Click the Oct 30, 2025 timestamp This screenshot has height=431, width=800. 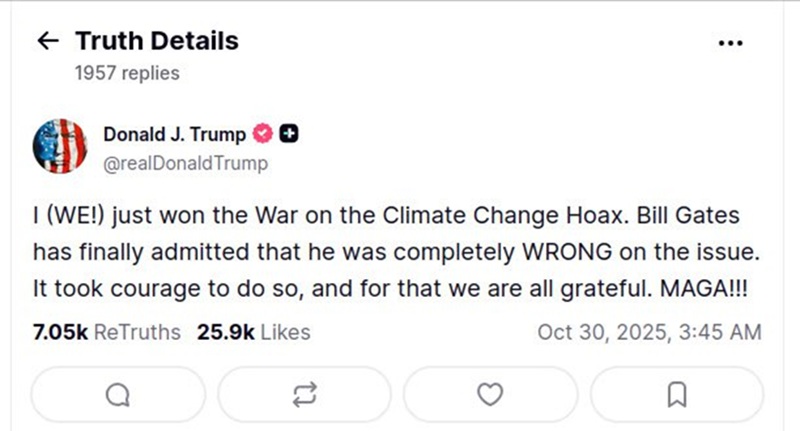[x=649, y=332]
